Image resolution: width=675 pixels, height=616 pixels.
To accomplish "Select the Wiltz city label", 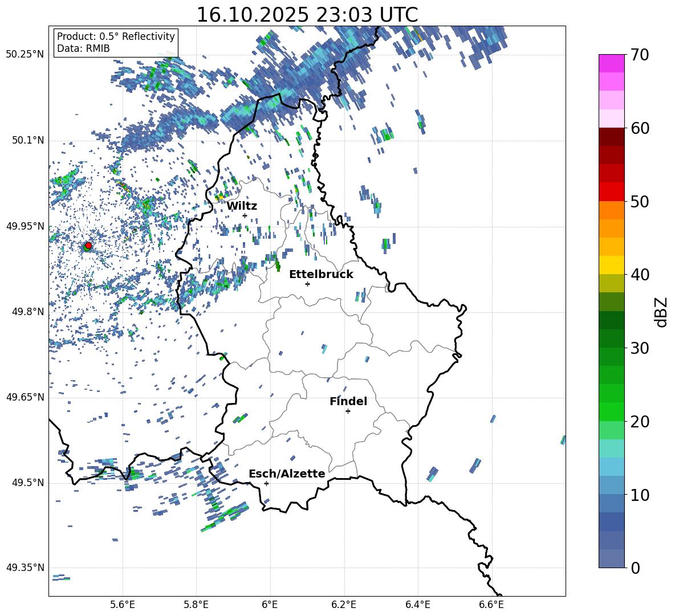I will point(242,206).
